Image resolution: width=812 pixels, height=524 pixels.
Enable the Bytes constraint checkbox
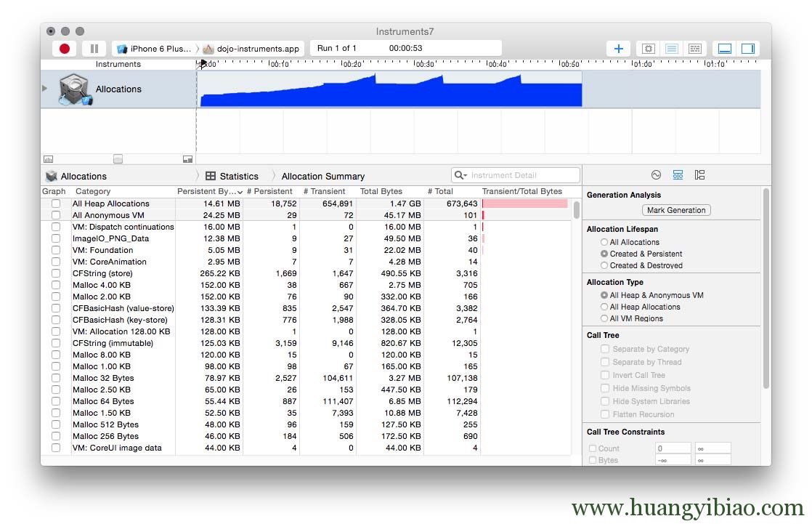tap(593, 460)
